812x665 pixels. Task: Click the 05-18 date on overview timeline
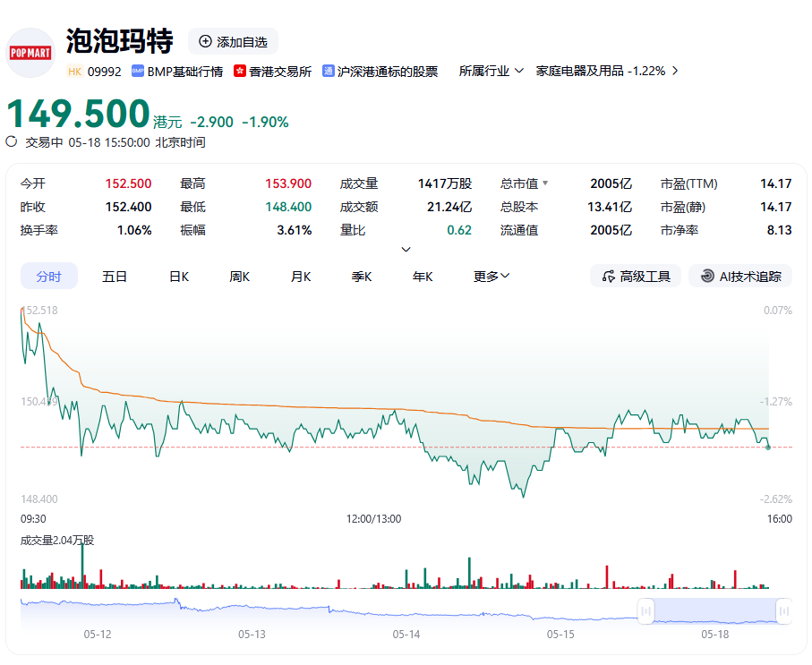(x=714, y=634)
